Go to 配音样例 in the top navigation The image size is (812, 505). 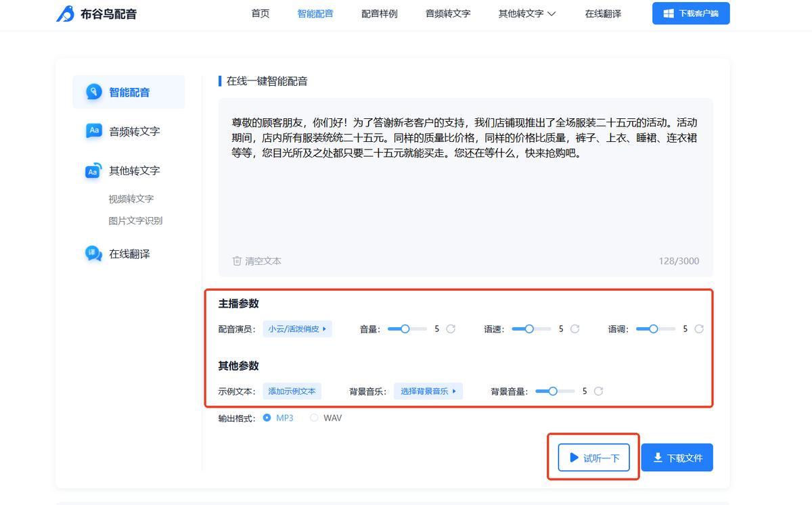click(379, 14)
